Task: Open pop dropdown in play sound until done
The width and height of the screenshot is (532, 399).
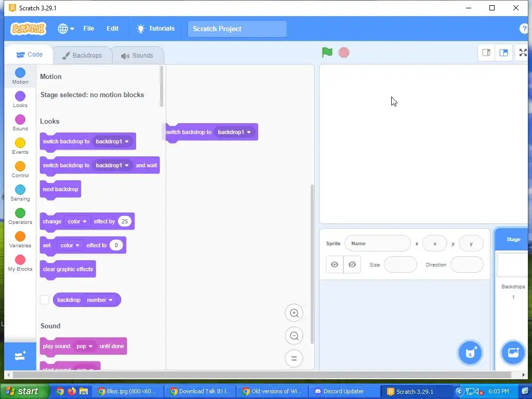Action: pyautogui.click(x=85, y=346)
